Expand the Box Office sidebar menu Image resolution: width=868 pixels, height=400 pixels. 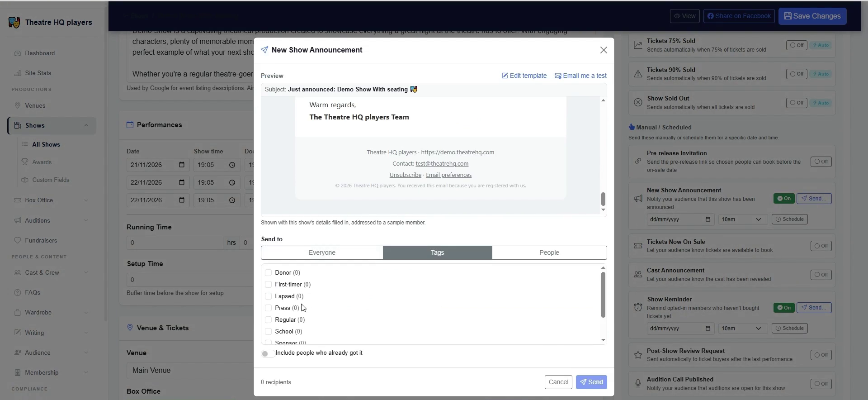86,200
